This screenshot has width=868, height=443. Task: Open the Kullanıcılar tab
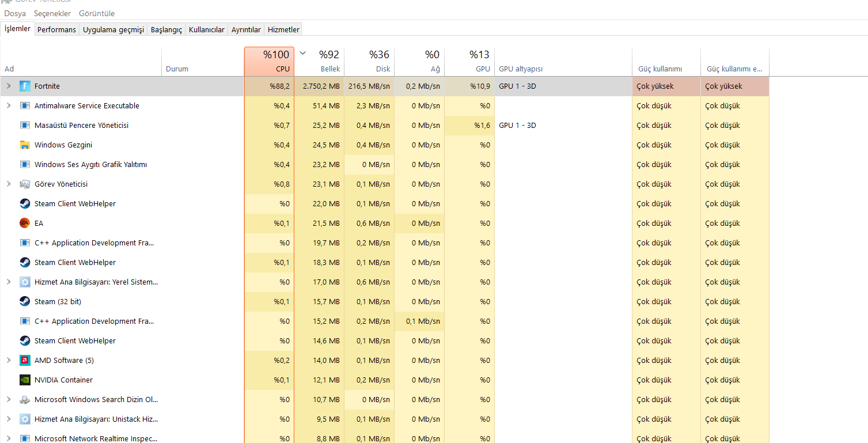point(207,29)
